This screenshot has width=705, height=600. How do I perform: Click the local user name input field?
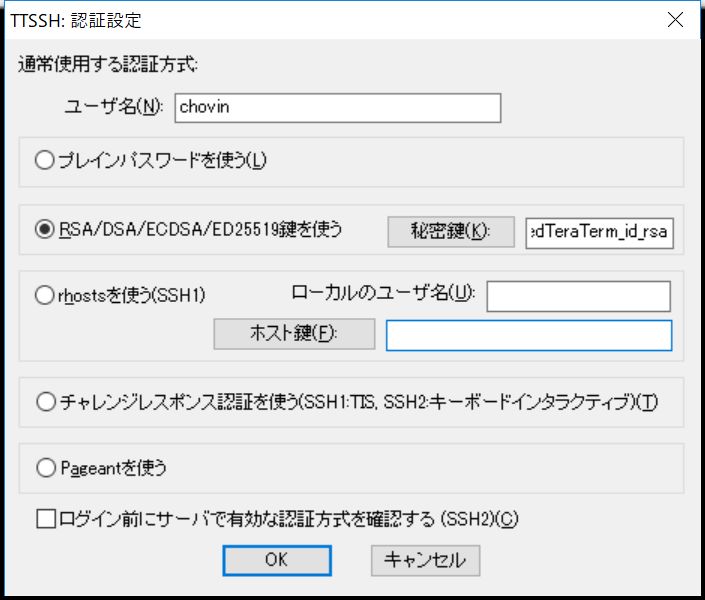(579, 296)
